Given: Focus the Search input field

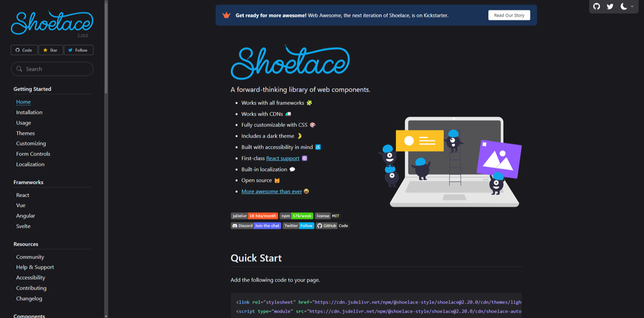Looking at the screenshot, I should (52, 69).
